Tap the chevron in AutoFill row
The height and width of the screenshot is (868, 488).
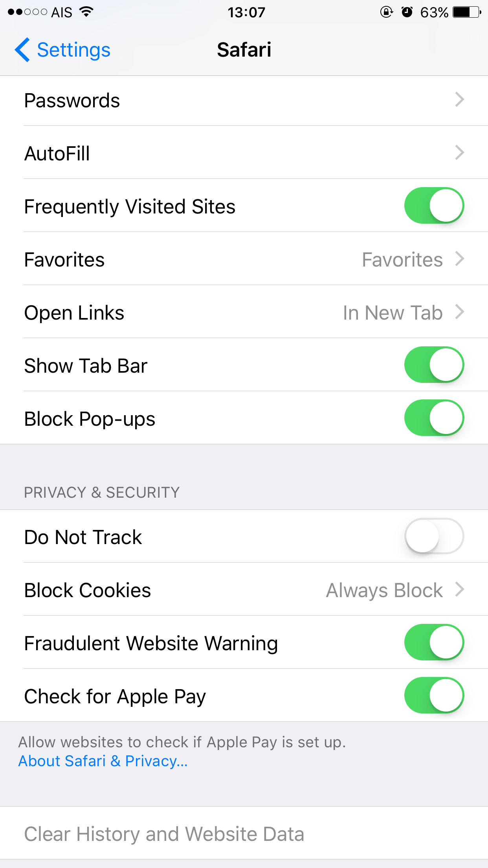tap(460, 153)
